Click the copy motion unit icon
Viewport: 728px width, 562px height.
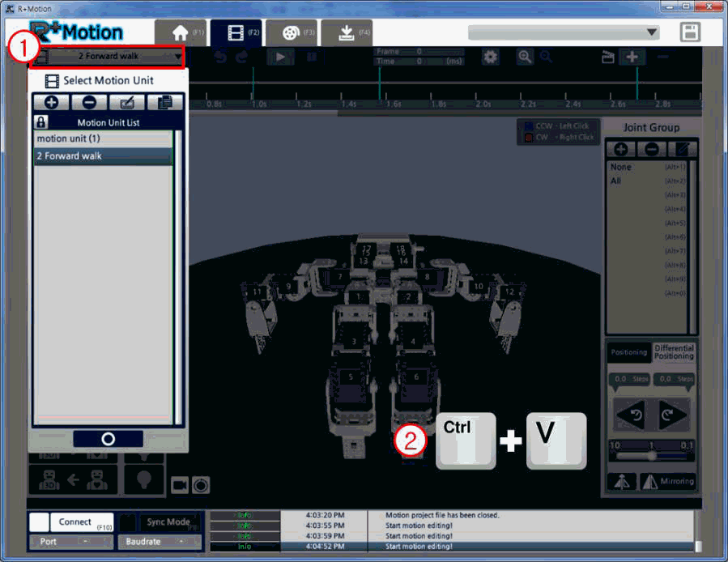[164, 102]
